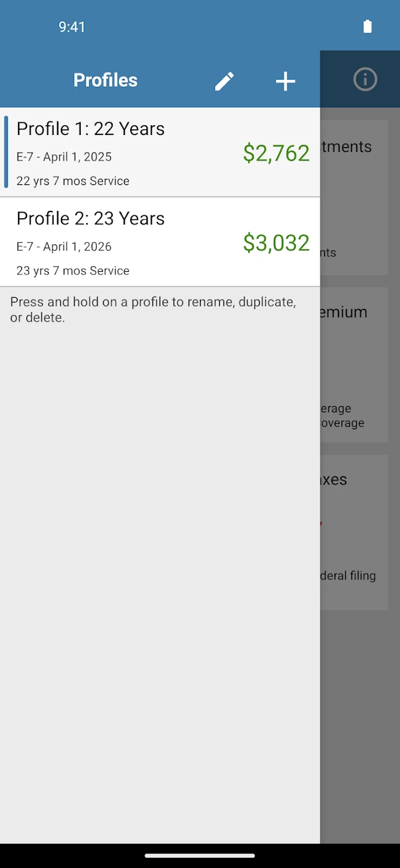The width and height of the screenshot is (400, 868).
Task: Tap the Profiles drawer title
Action: click(x=105, y=80)
